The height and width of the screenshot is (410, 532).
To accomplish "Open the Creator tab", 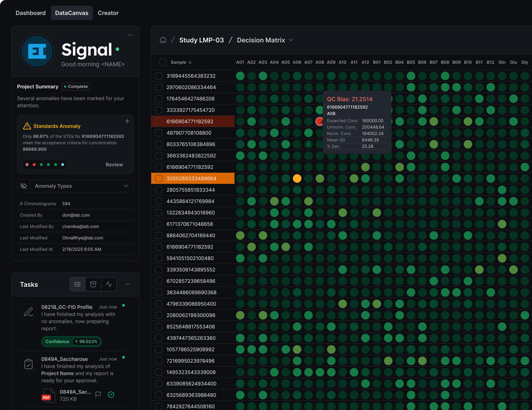I will point(108,13).
